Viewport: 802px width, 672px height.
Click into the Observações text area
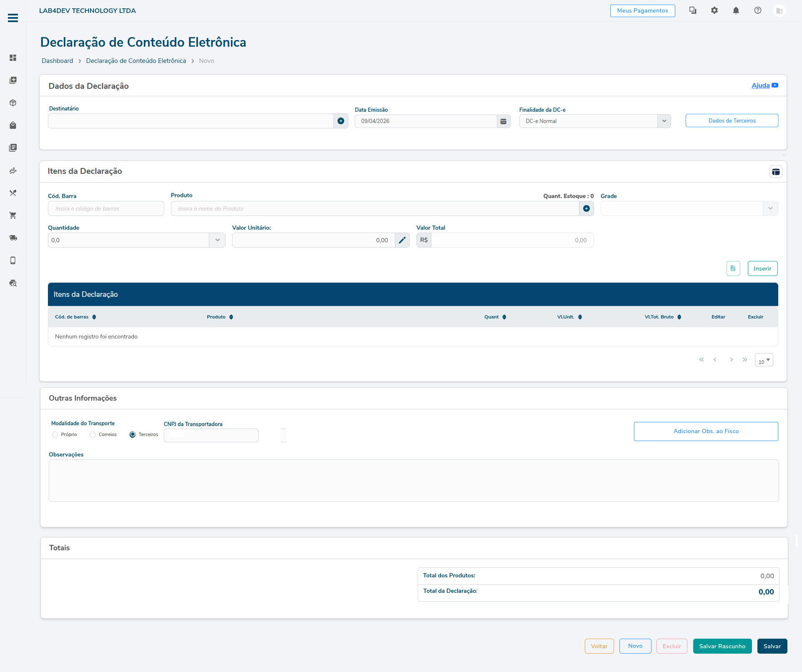coord(414,481)
